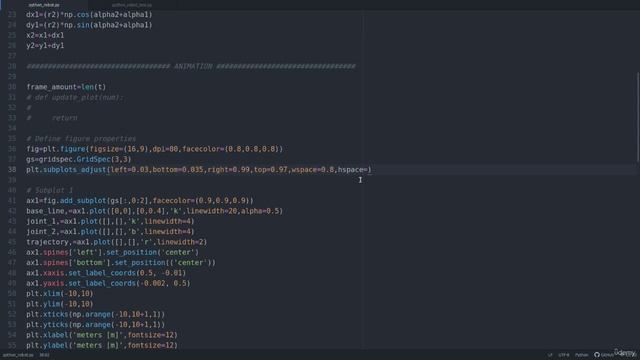Viewport: 640px width, 360px height.
Task: Click the joint_1 plot line
Action: click(x=110, y=221)
